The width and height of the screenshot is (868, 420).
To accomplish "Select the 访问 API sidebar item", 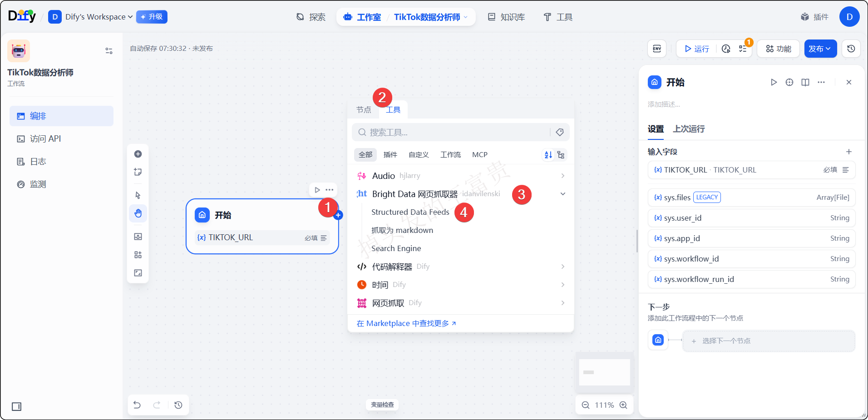I will pos(61,138).
